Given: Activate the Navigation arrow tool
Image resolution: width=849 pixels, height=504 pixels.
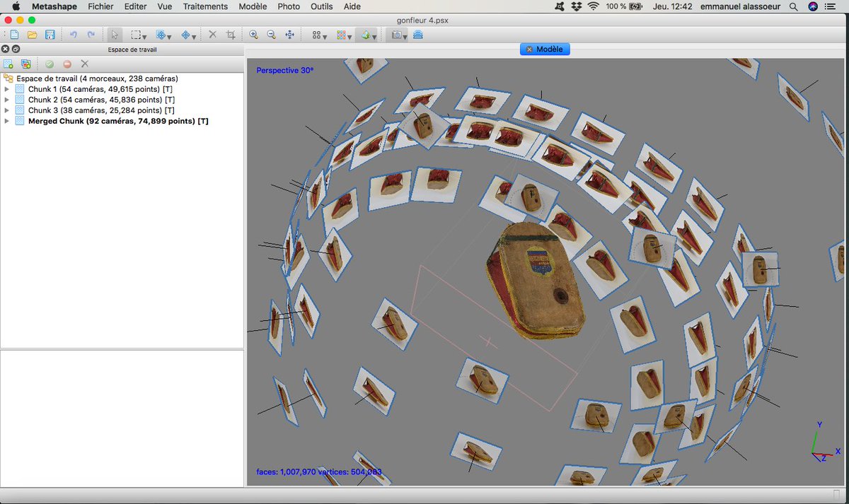Looking at the screenshot, I should click(x=115, y=35).
